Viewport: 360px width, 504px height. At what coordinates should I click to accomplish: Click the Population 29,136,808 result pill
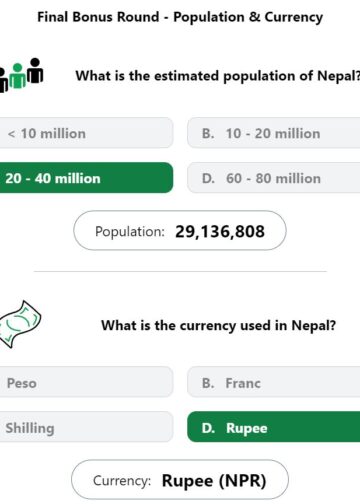pyautogui.click(x=180, y=230)
